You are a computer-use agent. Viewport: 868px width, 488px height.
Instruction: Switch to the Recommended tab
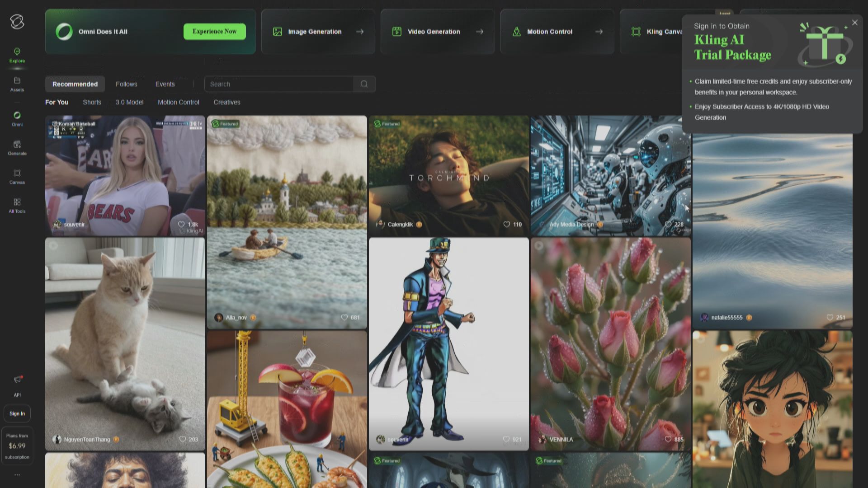(x=75, y=84)
